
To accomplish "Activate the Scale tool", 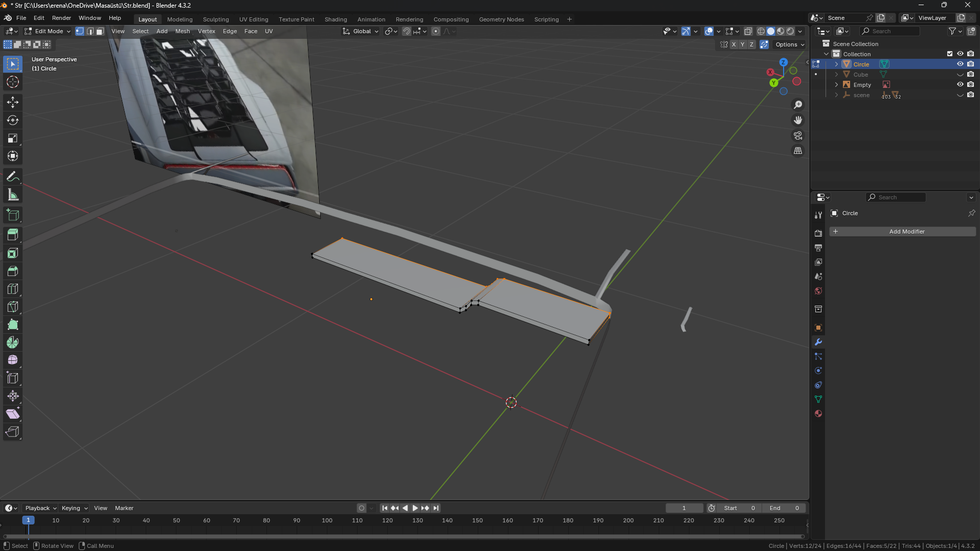I will click(x=13, y=138).
